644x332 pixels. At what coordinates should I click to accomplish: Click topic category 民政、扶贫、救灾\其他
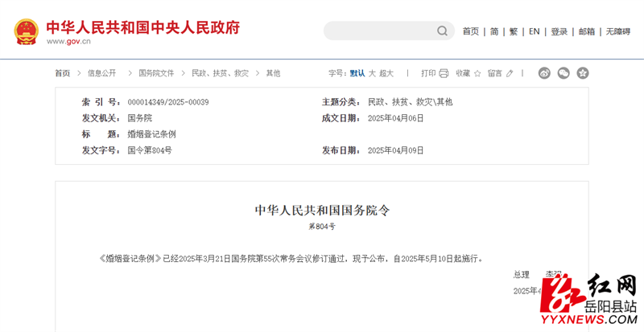410,102
